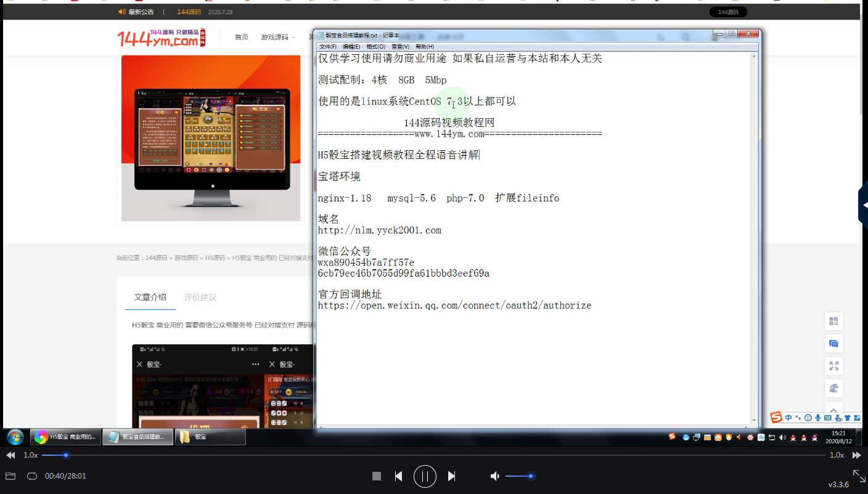Open the chat bubbles sidebar icon
Image resolution: width=868 pixels, height=494 pixels.
pos(833,344)
